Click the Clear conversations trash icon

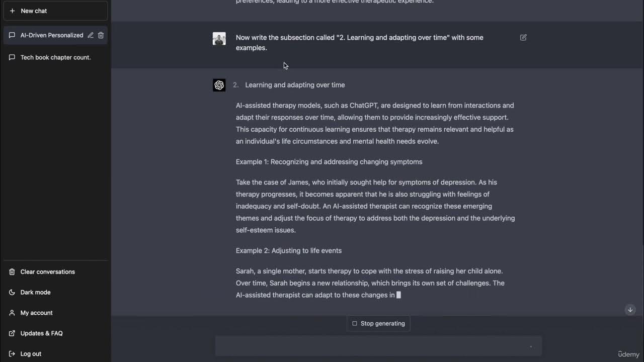tap(12, 272)
